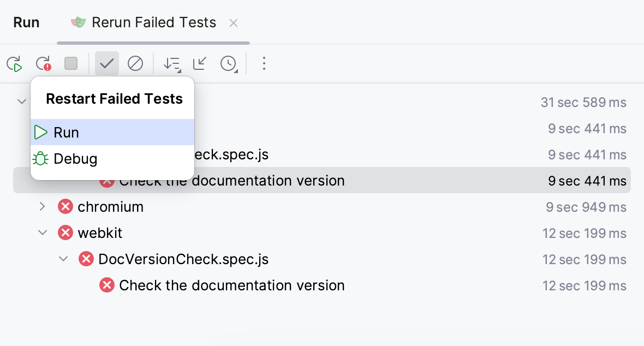Collapse the webkit test group
The height and width of the screenshot is (346, 644).
coord(43,232)
